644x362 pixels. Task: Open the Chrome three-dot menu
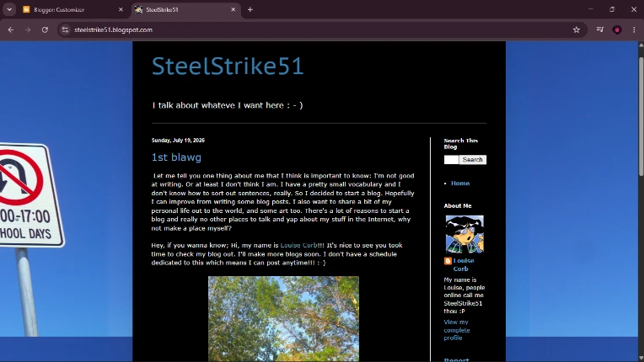[634, 29]
